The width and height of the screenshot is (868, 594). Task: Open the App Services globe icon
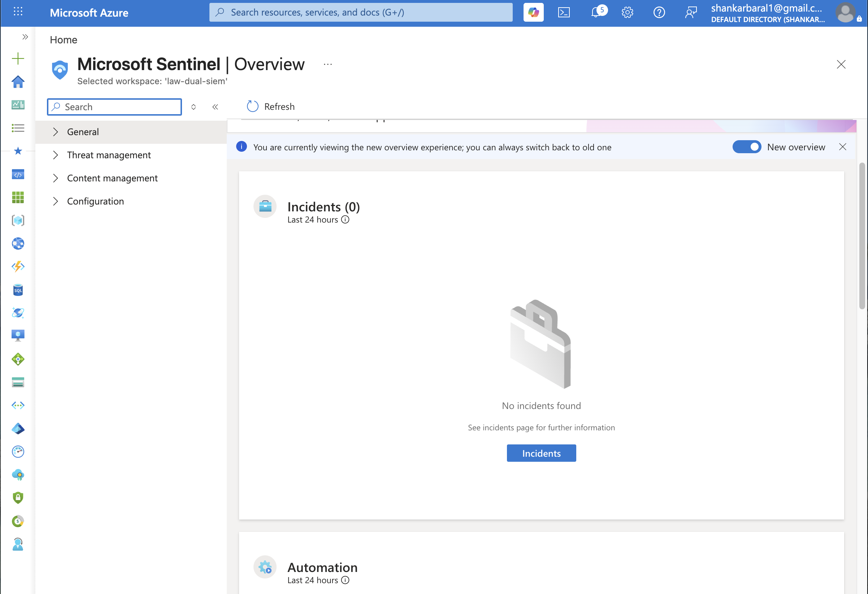pyautogui.click(x=18, y=244)
